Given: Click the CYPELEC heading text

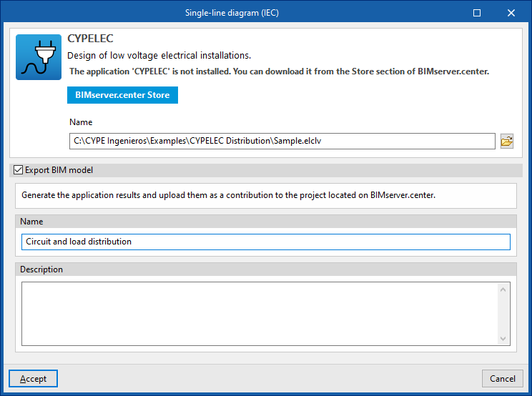Looking at the screenshot, I should [90, 39].
